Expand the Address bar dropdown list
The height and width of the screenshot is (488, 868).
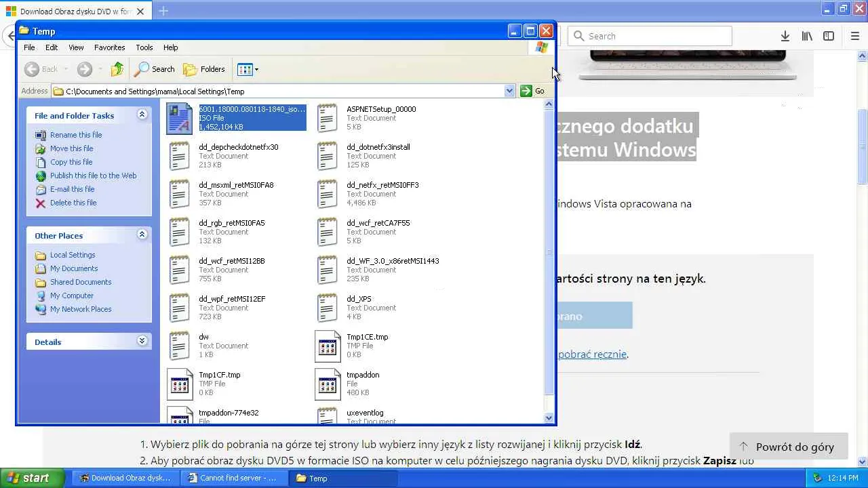point(509,91)
